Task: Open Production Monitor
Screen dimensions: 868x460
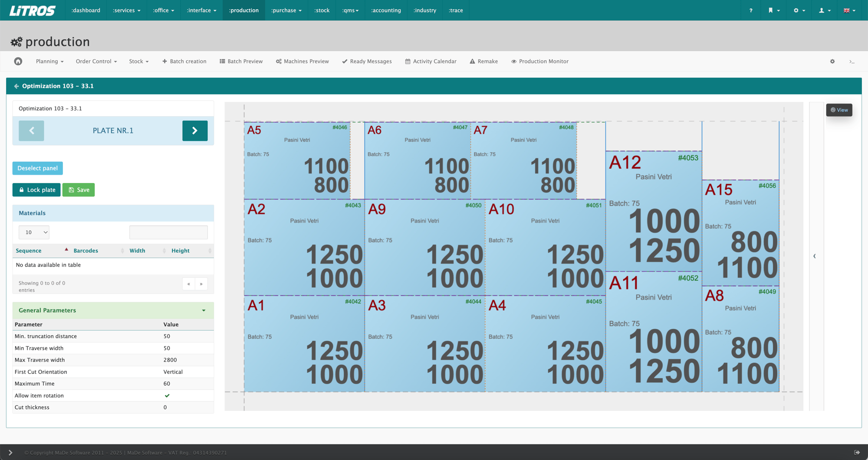Action: click(539, 62)
